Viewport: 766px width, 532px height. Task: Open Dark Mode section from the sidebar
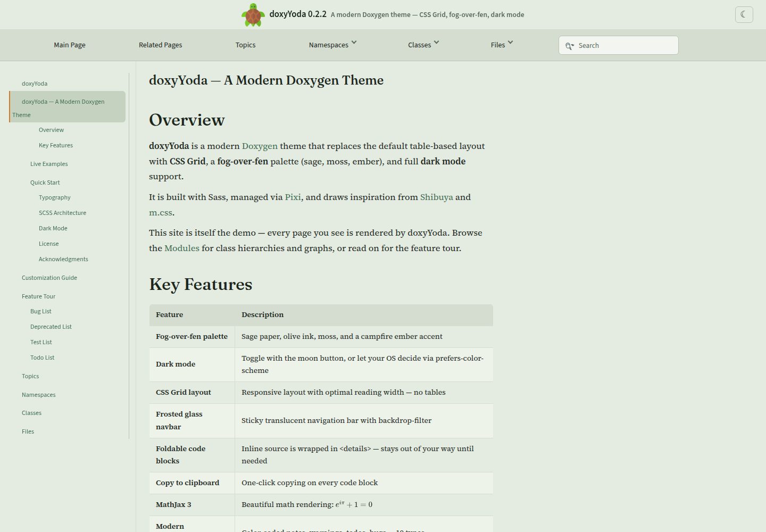point(53,228)
